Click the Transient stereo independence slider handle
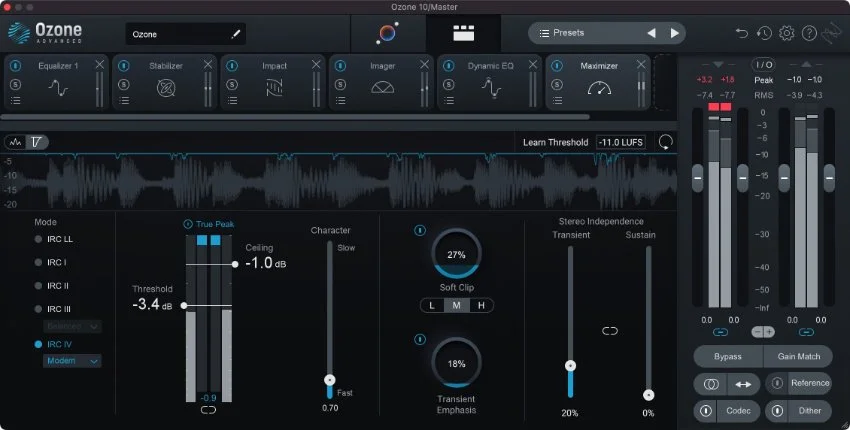This screenshot has width=850, height=430. tap(570, 366)
